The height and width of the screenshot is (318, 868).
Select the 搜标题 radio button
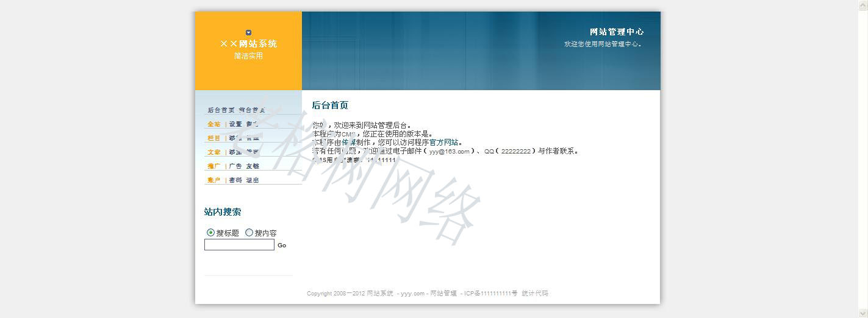(x=210, y=232)
